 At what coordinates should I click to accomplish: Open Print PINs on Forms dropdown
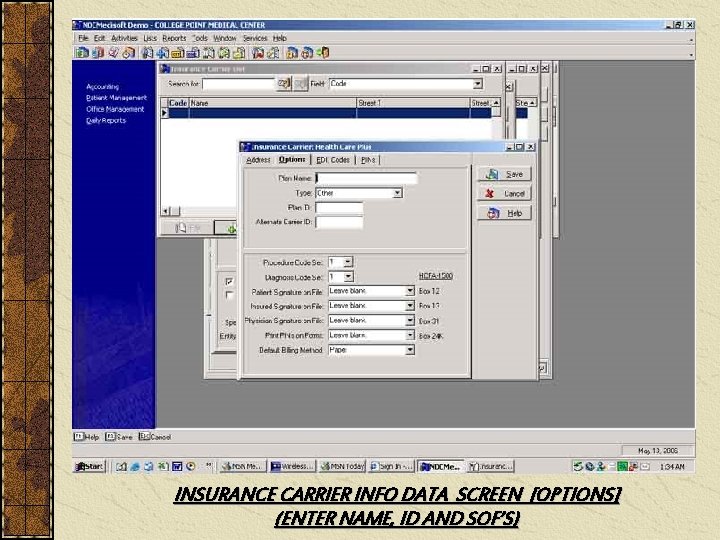click(x=410, y=335)
